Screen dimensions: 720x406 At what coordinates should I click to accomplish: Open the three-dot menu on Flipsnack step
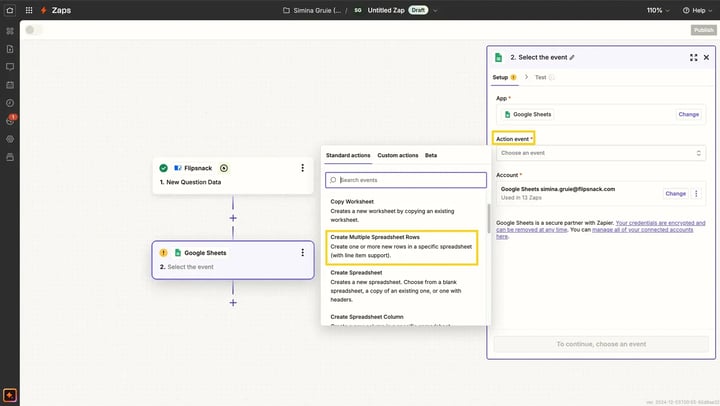[303, 168]
